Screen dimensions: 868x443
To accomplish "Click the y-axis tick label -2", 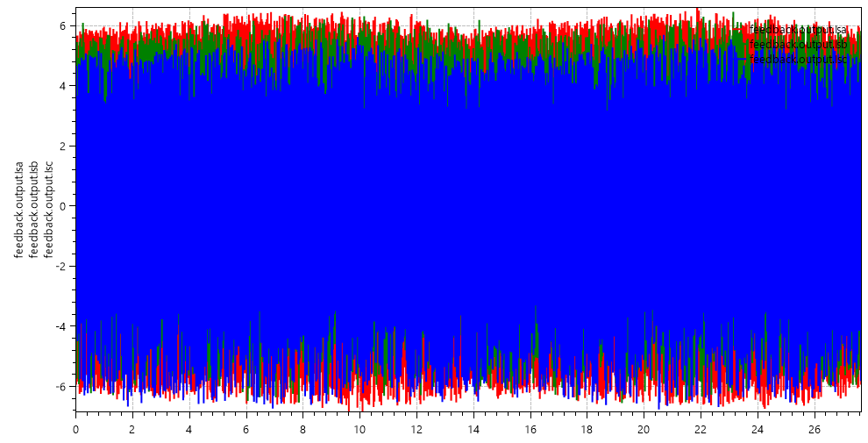I will (x=60, y=266).
